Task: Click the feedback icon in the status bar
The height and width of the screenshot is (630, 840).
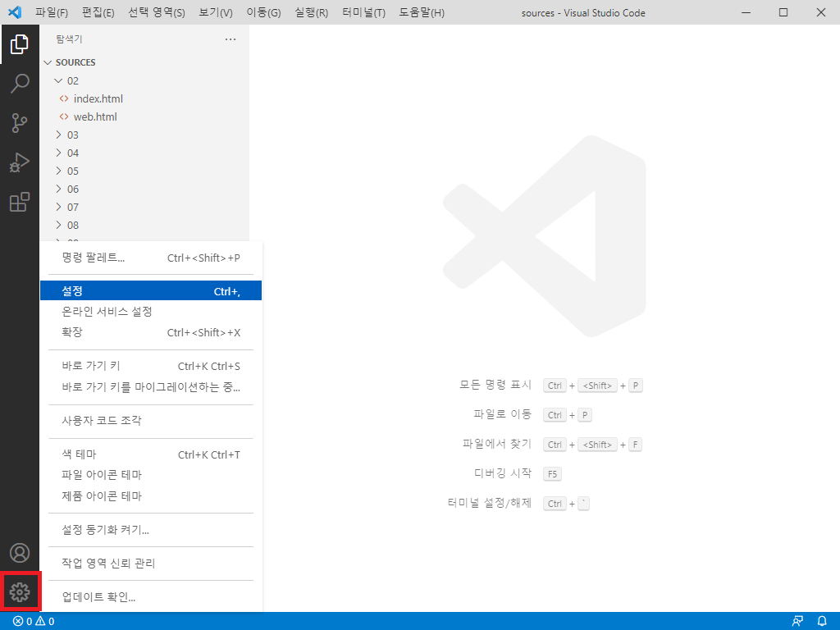Action: click(x=797, y=622)
